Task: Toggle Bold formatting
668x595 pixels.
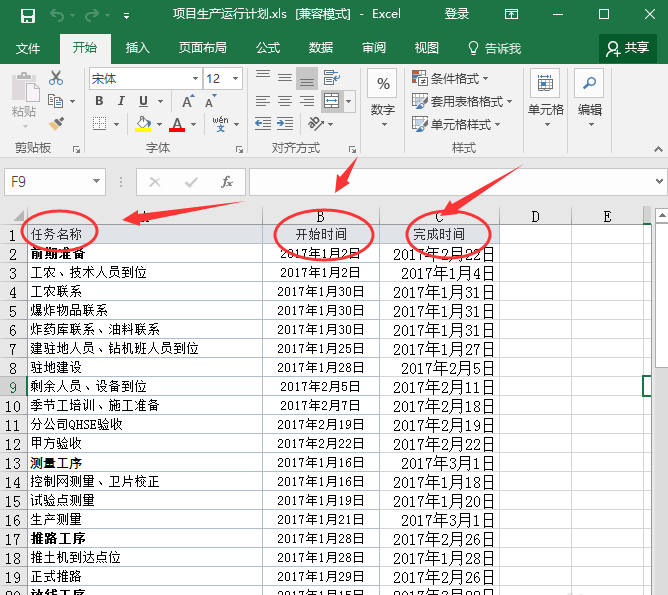Action: 99,101
